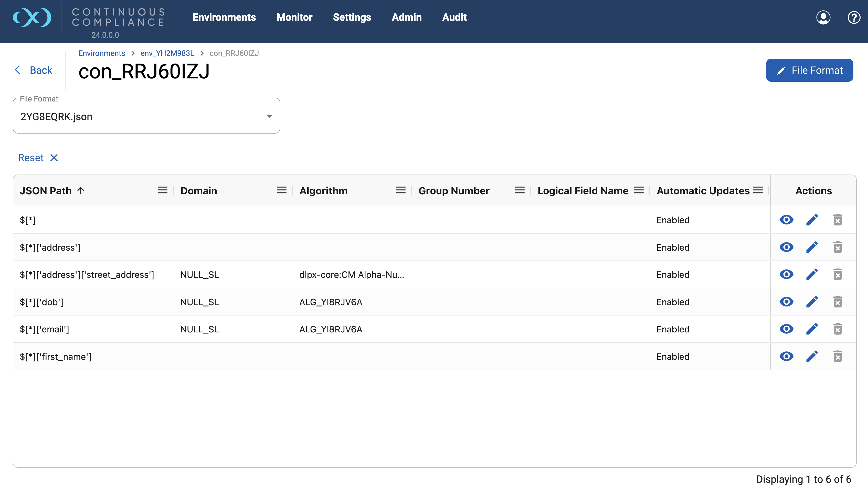This screenshot has height=489, width=868.
Task: Click the user profile icon
Action: 823,17
